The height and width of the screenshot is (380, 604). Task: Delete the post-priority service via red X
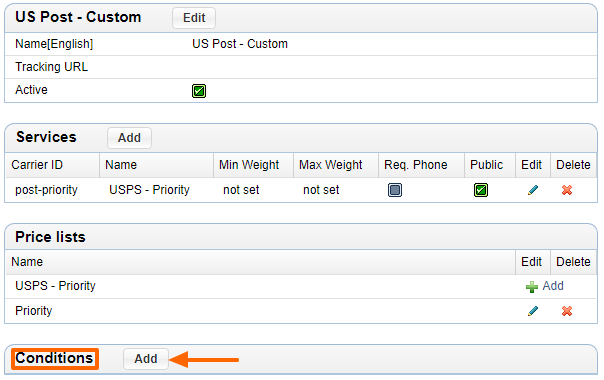coord(567,190)
